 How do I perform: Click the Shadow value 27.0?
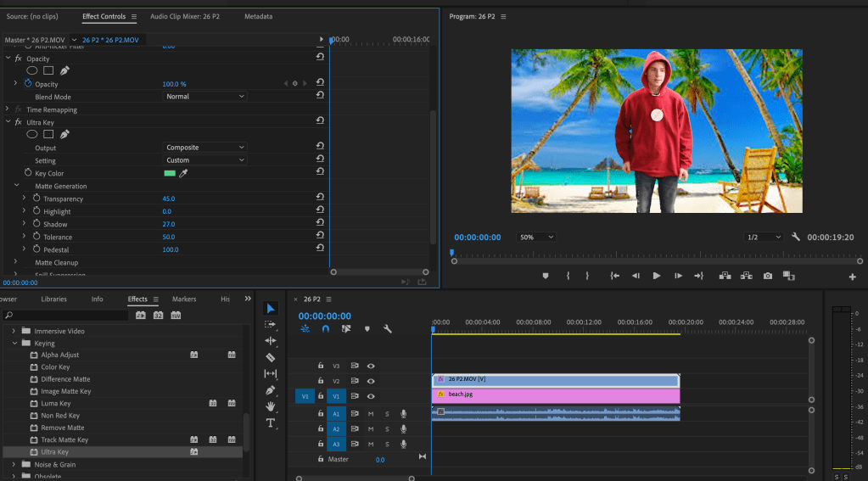click(169, 224)
